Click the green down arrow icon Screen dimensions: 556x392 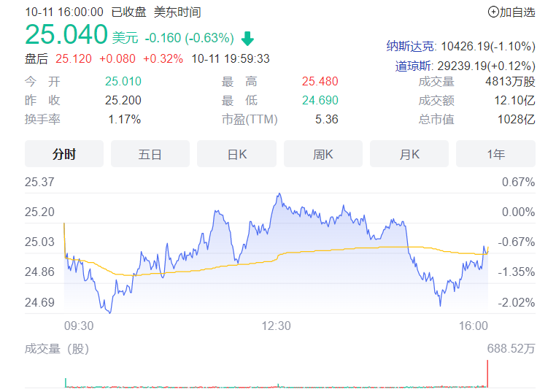(247, 38)
